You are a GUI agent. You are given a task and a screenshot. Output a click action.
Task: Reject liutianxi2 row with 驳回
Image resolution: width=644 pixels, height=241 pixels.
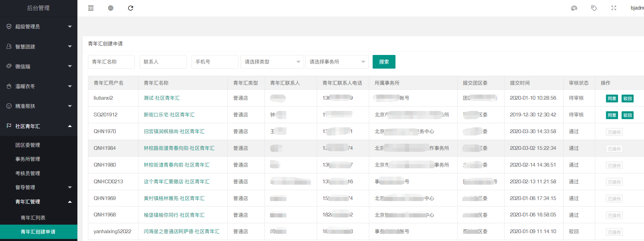coord(627,98)
